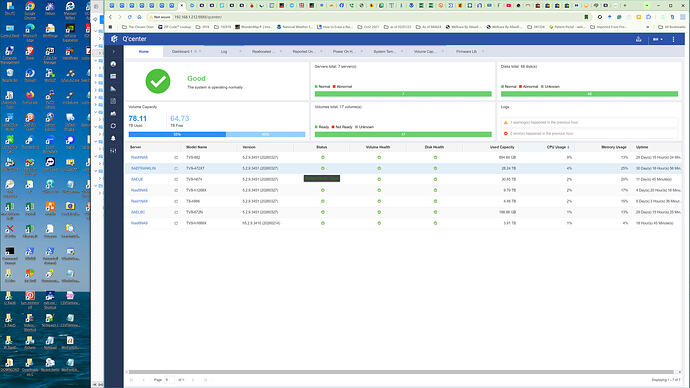The width and height of the screenshot is (690, 388).
Task: Sort by the Model Name column header
Action: click(x=196, y=147)
